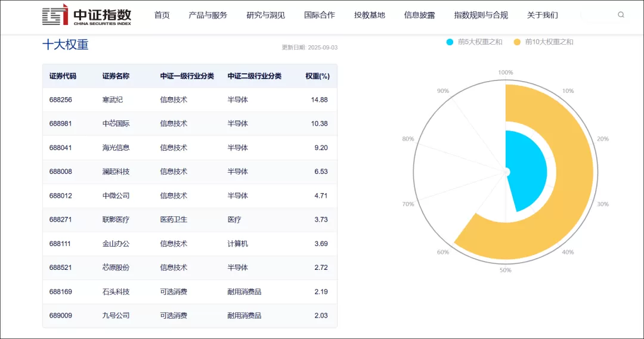The width and height of the screenshot is (644, 339).
Task: Toggle the blue top-5 weight legend dot
Action: (450, 42)
